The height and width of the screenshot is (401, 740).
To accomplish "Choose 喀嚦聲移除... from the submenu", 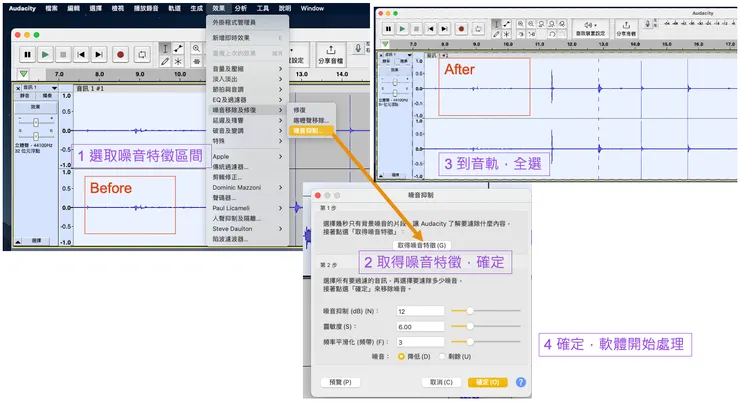I will coord(311,120).
